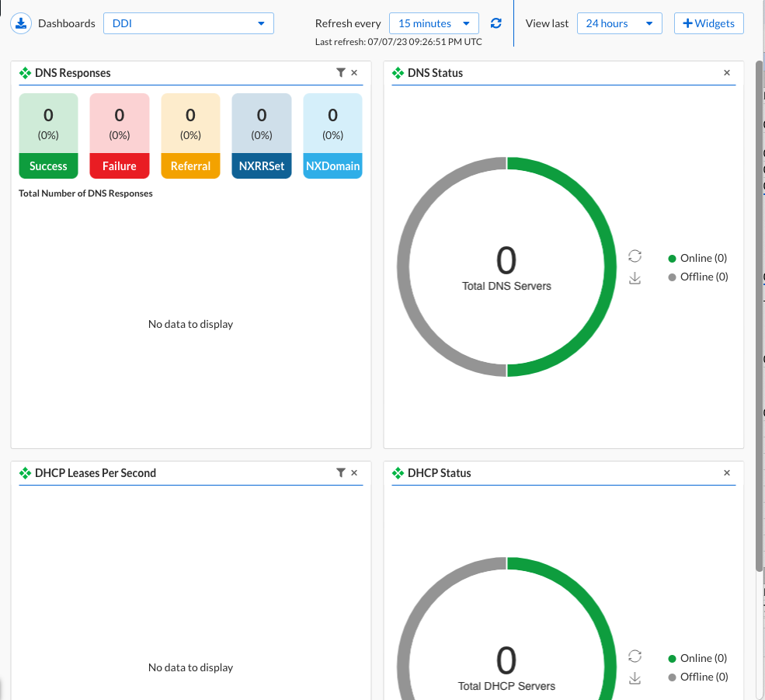Click the DNS Responses move handle icon
This screenshot has height=700, width=765.
coord(25,73)
